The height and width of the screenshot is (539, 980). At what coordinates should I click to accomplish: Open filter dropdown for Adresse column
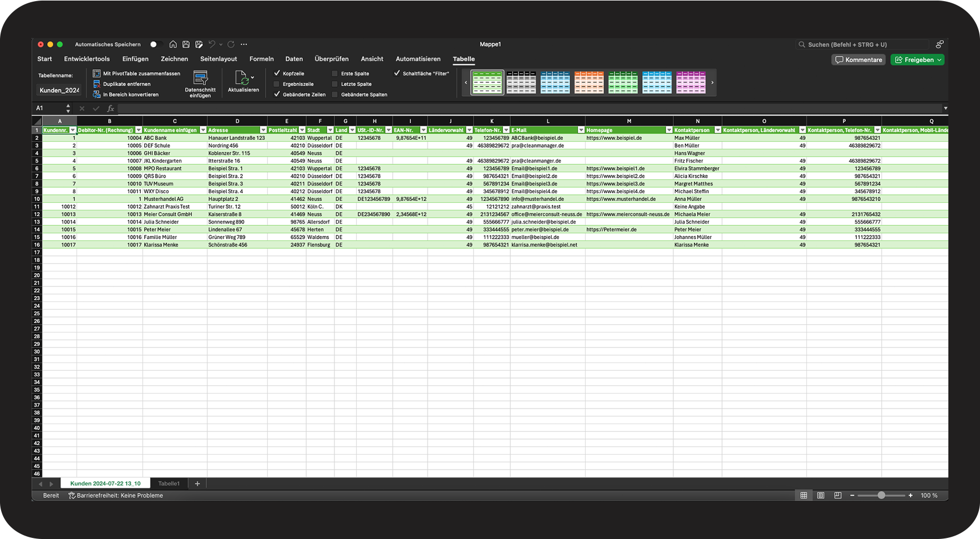[x=263, y=130]
